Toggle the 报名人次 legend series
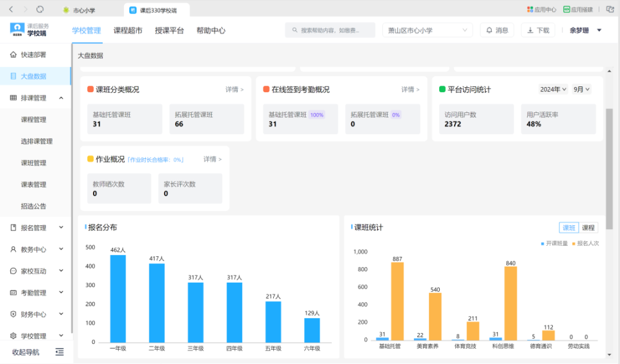 (585, 243)
